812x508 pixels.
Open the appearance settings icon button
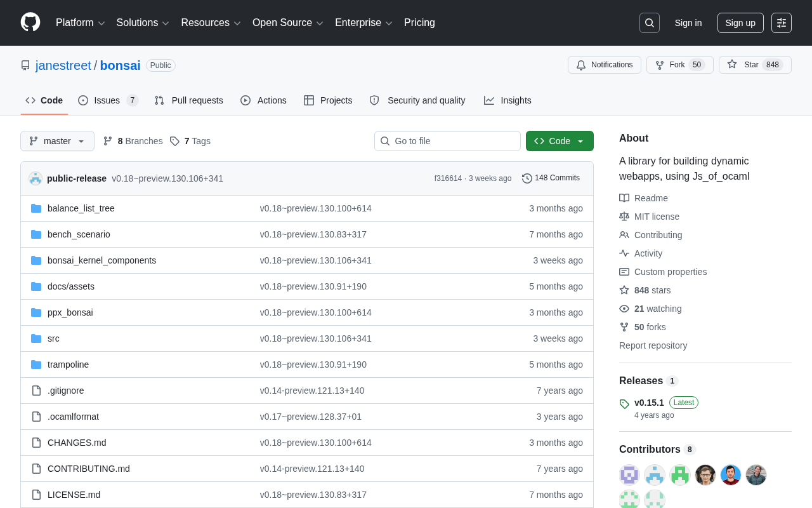tap(782, 23)
